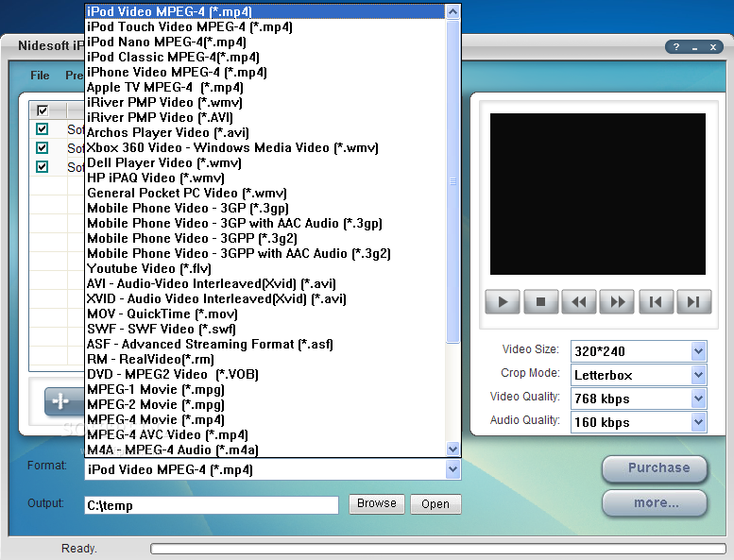This screenshot has width=734, height=560.
Task: Select Mobile Phone Video 3GP with AAC Audio
Action: click(265, 223)
